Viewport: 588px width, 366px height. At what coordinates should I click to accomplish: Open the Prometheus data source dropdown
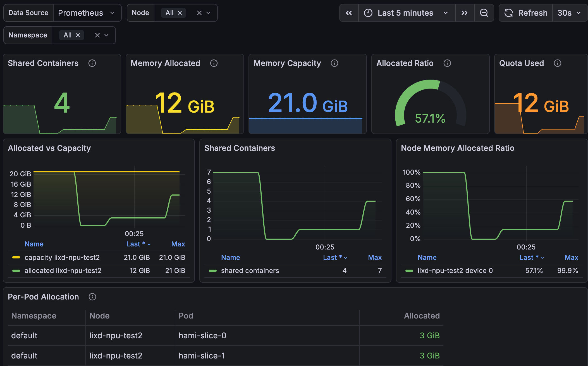coord(87,13)
